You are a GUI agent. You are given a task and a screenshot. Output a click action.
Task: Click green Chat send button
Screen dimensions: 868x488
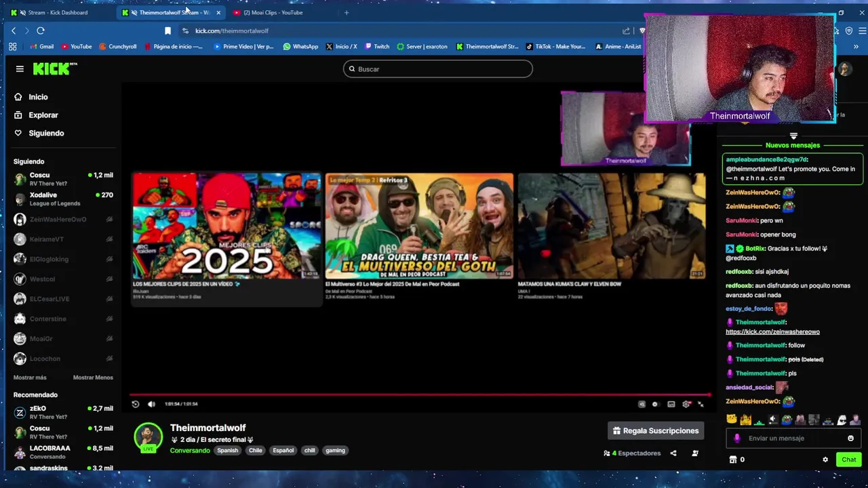(x=849, y=460)
